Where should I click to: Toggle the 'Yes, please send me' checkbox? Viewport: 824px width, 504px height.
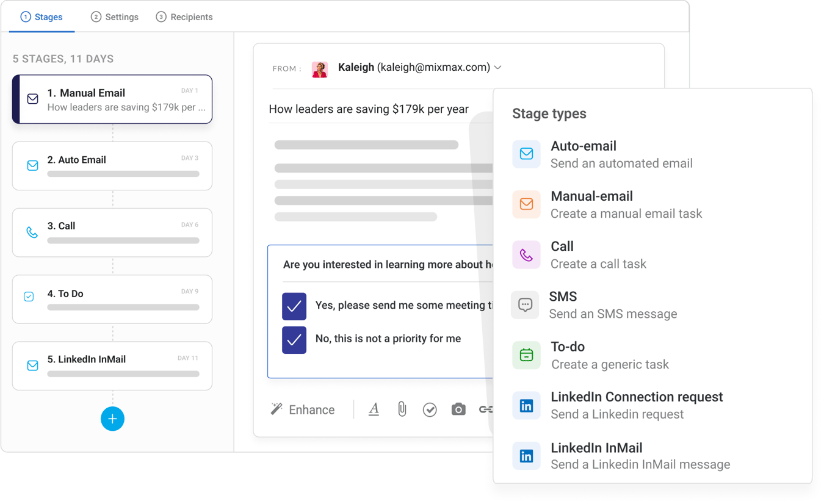click(x=294, y=306)
